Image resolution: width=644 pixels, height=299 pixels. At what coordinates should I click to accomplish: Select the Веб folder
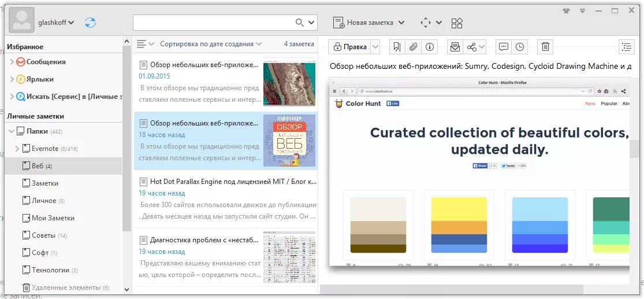tap(64, 166)
